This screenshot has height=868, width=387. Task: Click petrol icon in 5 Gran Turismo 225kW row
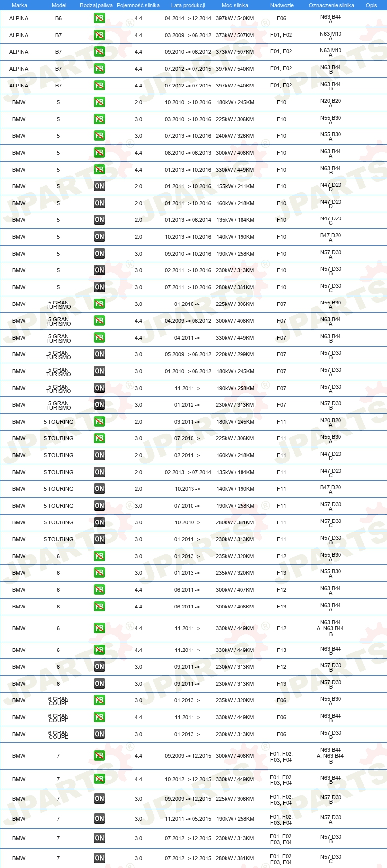pos(99,304)
